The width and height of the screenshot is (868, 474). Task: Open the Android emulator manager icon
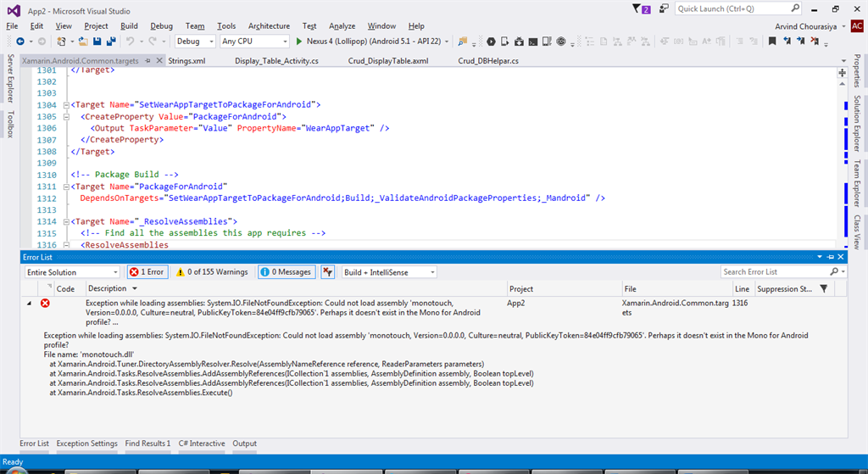(547, 42)
